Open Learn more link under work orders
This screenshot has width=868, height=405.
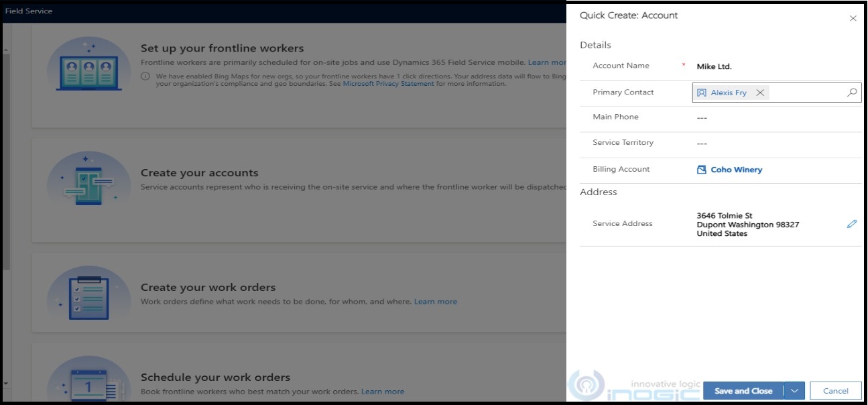click(436, 302)
